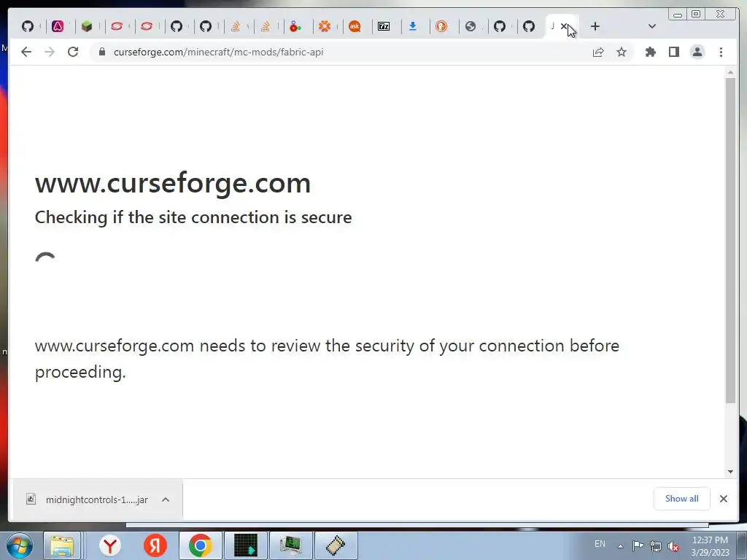Image resolution: width=747 pixels, height=560 pixels.
Task: Open the gray globe icon tab
Action: 471,26
